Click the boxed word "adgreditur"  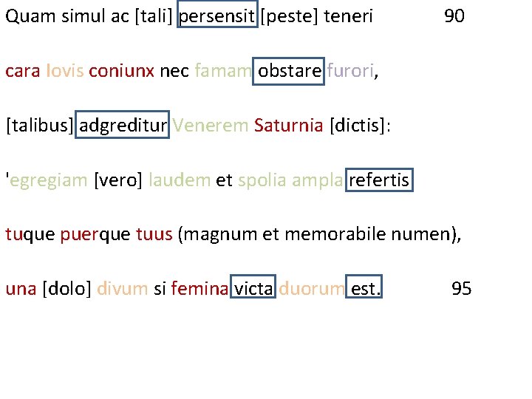[123, 125]
